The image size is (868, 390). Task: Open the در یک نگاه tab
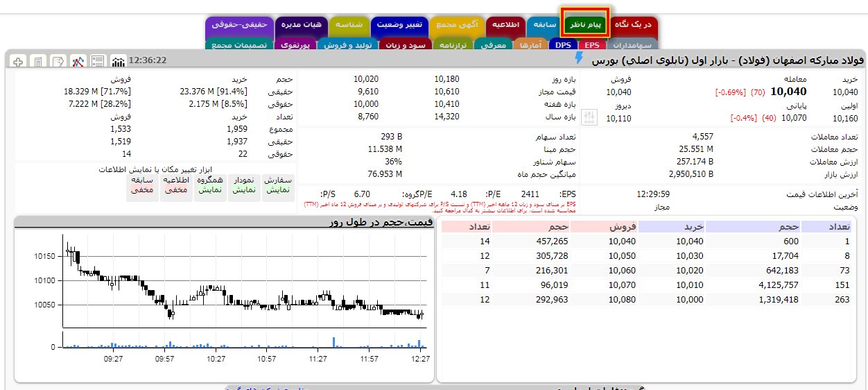[x=635, y=25]
